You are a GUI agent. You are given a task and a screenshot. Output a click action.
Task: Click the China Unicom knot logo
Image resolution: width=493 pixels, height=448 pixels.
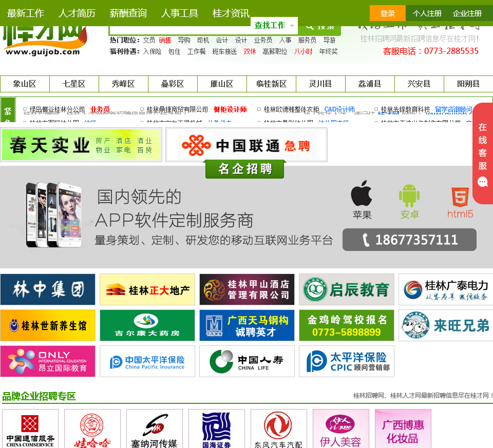[196, 145]
